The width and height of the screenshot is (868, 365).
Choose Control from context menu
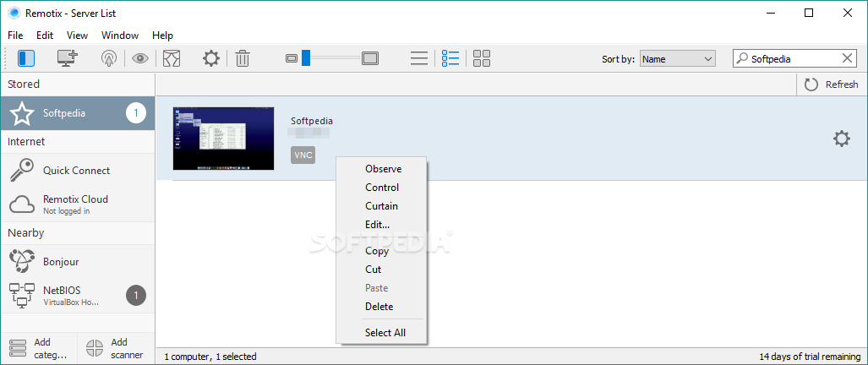click(382, 188)
